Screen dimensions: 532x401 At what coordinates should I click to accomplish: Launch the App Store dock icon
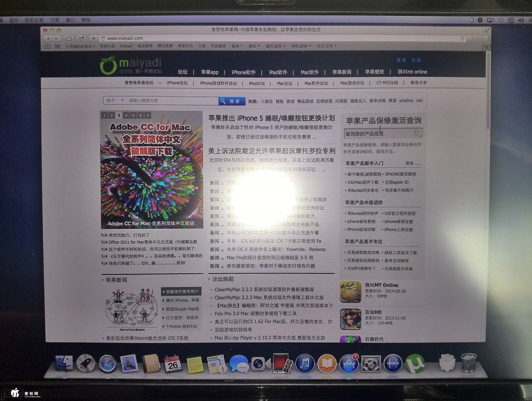[x=349, y=364]
